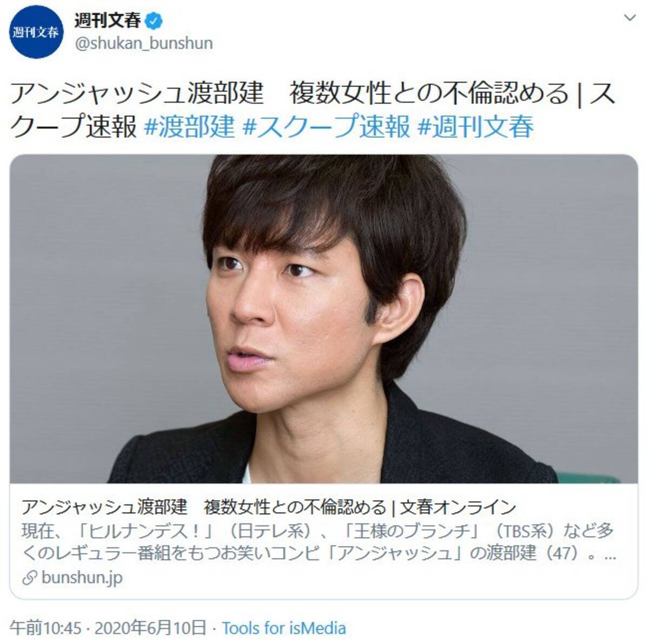Open the @shukan_bunshun handle
Viewport: 649px width, 644px height.
143,43
